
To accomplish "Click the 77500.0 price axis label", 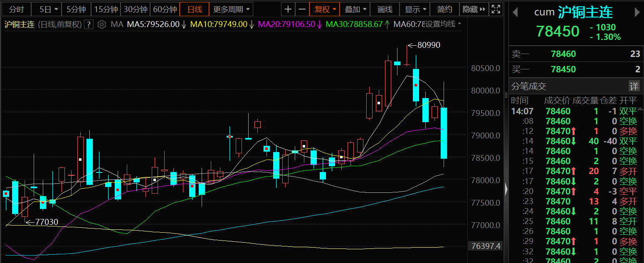I will click(x=486, y=203).
